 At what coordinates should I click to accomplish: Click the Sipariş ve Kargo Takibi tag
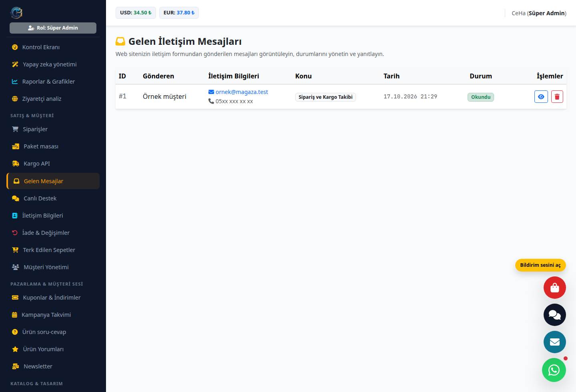[x=326, y=97]
